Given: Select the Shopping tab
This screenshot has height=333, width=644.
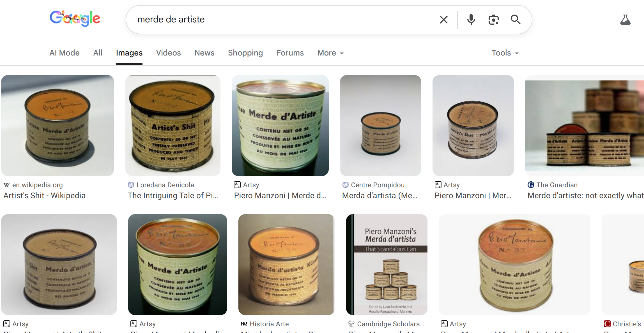Looking at the screenshot, I should click(x=245, y=53).
